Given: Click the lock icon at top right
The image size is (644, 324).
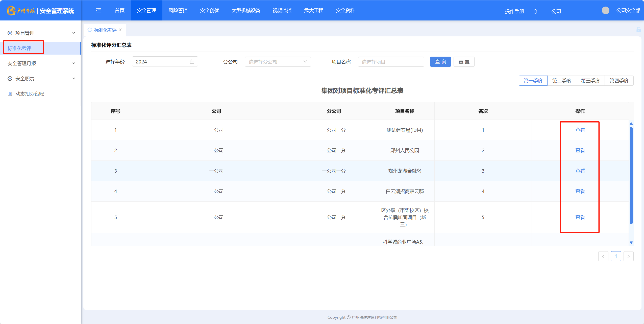Looking at the screenshot, I should click(638, 30).
